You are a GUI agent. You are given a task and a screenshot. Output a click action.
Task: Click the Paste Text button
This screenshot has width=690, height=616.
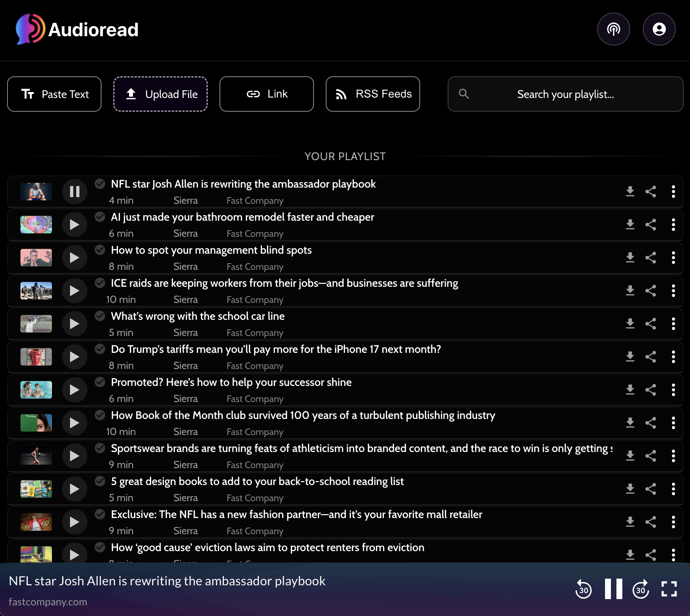(54, 94)
